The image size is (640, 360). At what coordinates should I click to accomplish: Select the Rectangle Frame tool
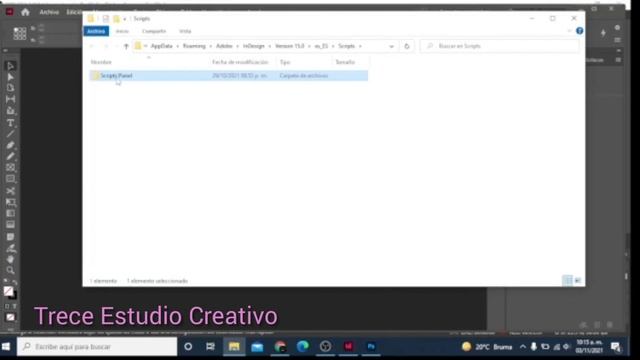click(x=10, y=167)
